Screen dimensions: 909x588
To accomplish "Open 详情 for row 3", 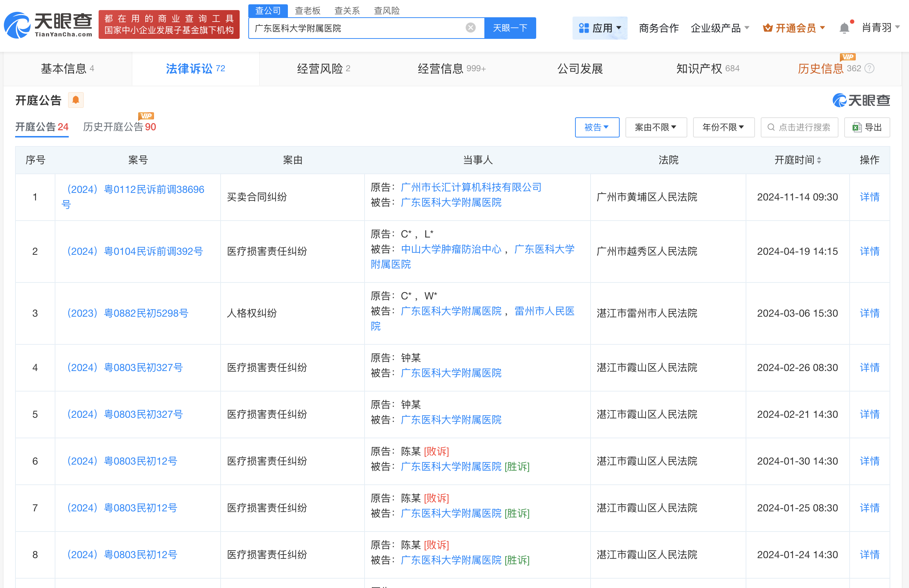I will coord(869,313).
